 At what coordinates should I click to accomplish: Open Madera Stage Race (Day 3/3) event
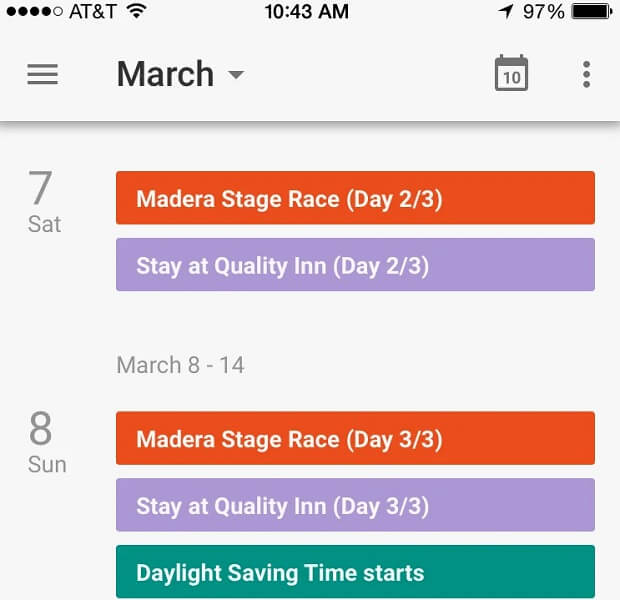[355, 439]
